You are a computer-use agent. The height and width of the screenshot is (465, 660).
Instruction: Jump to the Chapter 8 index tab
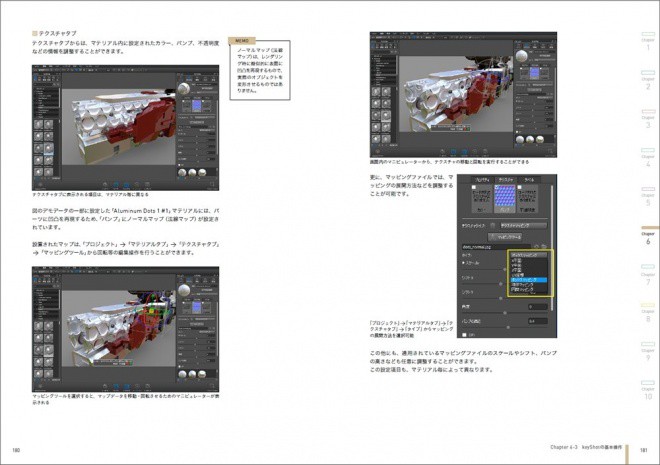648,313
